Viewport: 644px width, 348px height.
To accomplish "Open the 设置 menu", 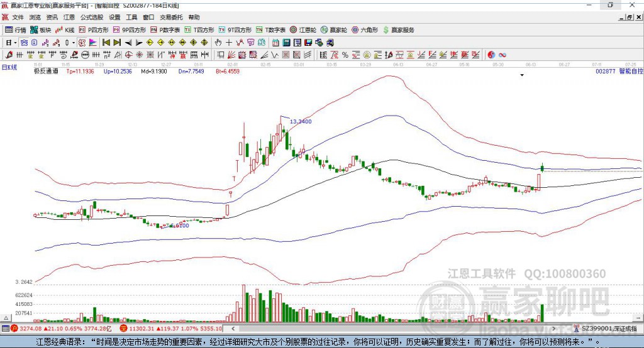I will [x=114, y=17].
